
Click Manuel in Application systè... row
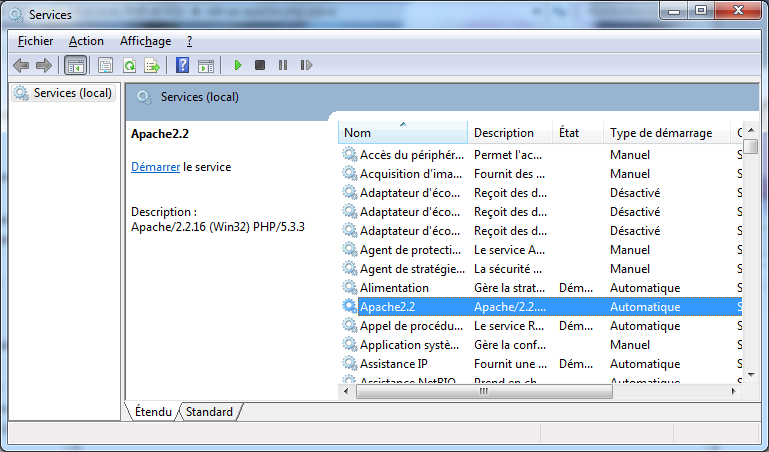(630, 345)
